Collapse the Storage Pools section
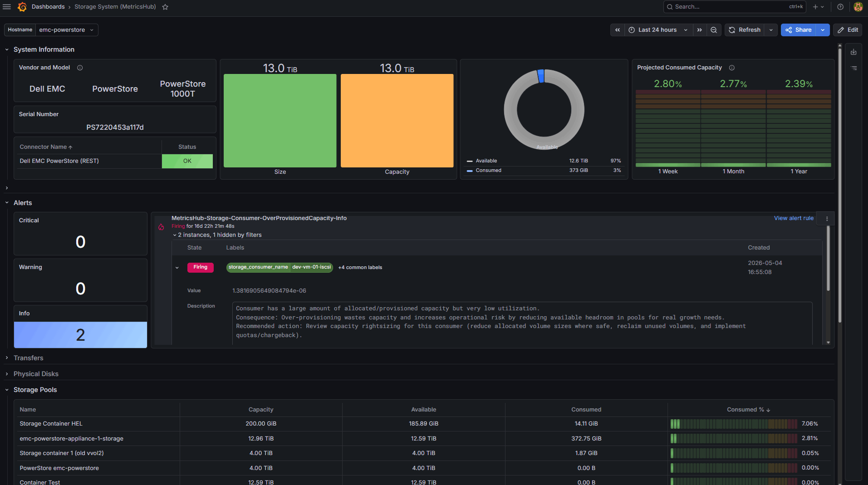 tap(7, 390)
